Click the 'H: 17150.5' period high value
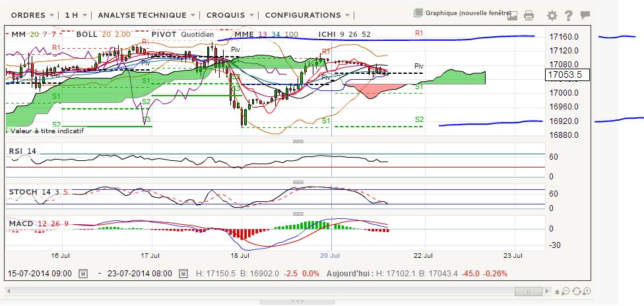Screen dimensions: 644x306 click(214, 273)
